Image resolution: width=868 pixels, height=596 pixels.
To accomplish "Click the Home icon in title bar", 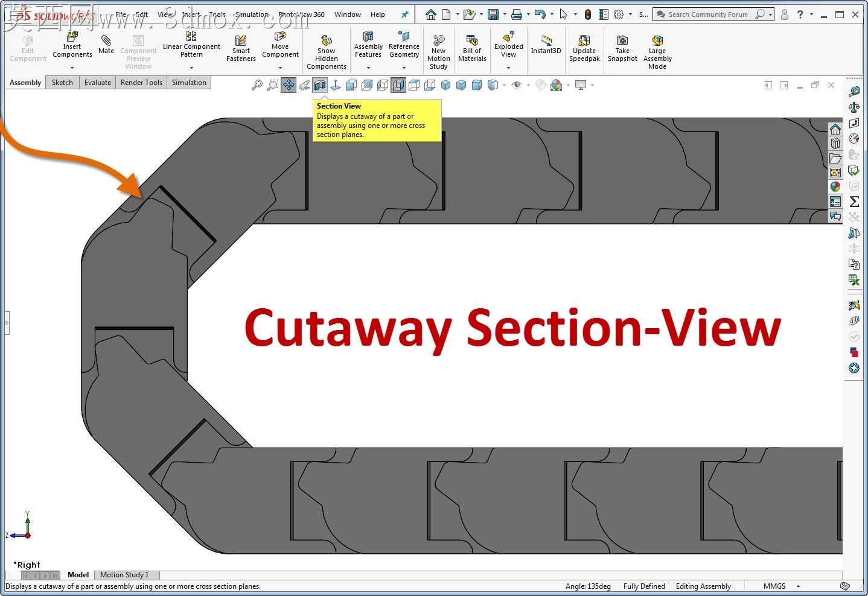I will [x=431, y=14].
